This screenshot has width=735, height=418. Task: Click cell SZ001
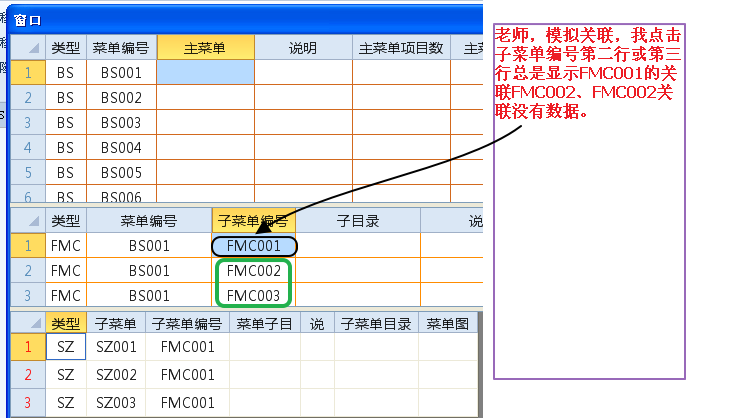(116, 347)
